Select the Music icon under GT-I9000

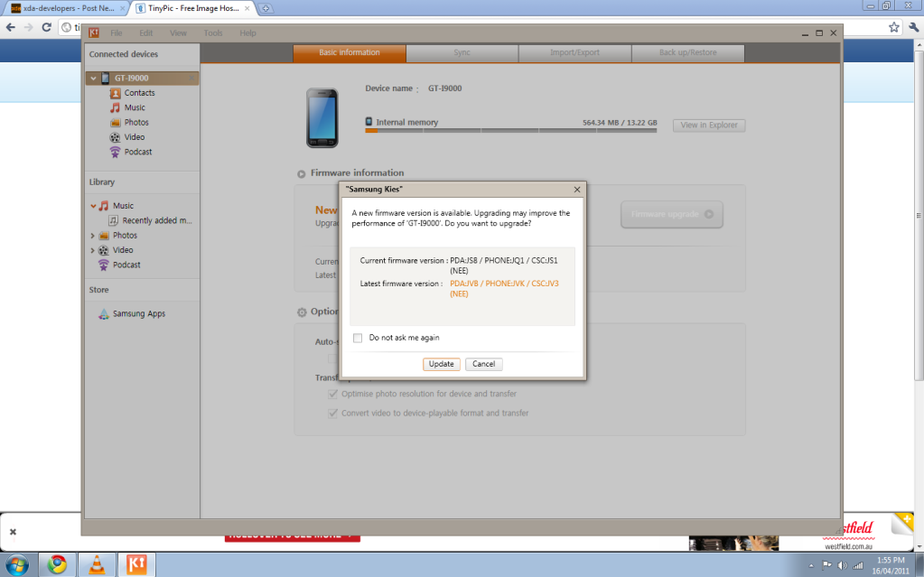click(x=115, y=107)
